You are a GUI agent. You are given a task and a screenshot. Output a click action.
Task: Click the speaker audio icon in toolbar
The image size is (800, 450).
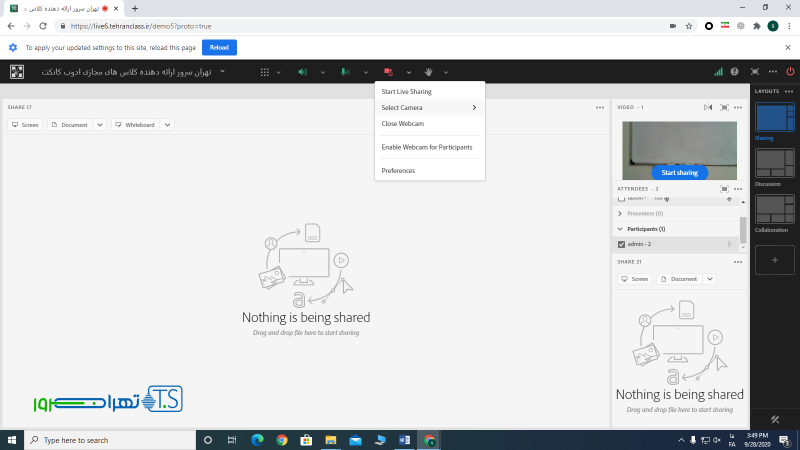tap(302, 72)
